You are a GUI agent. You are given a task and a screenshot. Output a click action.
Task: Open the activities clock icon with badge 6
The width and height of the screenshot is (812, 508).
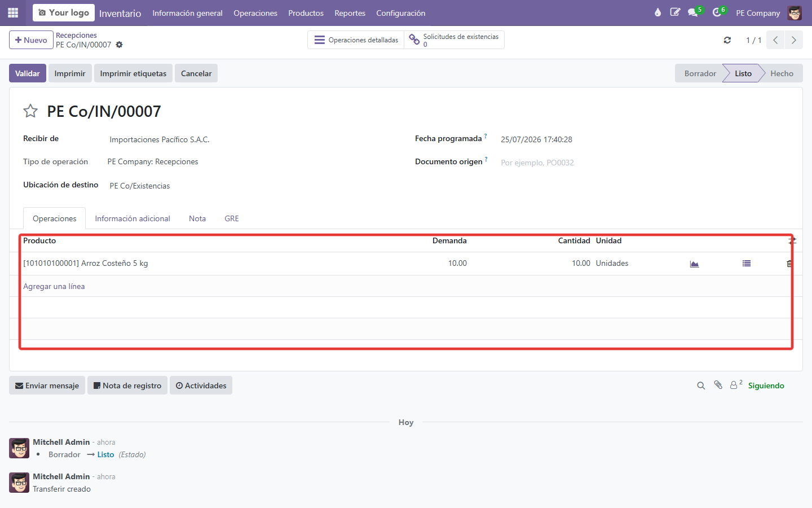pos(717,12)
